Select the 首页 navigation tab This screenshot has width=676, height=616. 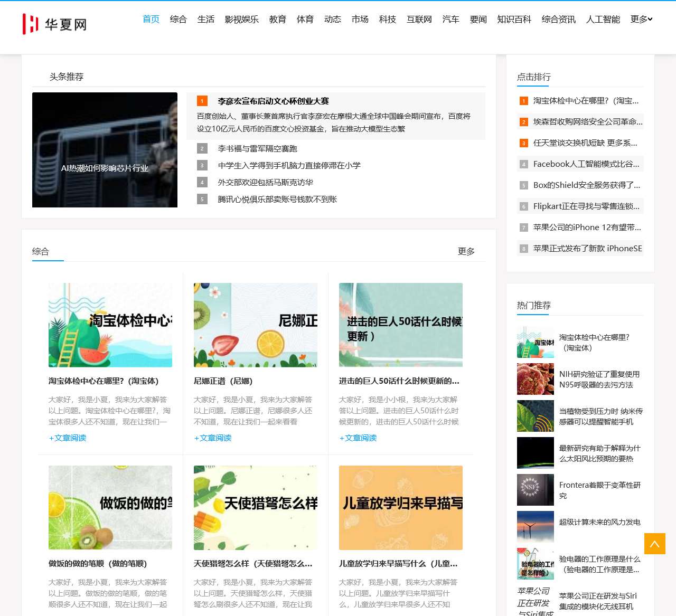click(x=151, y=19)
